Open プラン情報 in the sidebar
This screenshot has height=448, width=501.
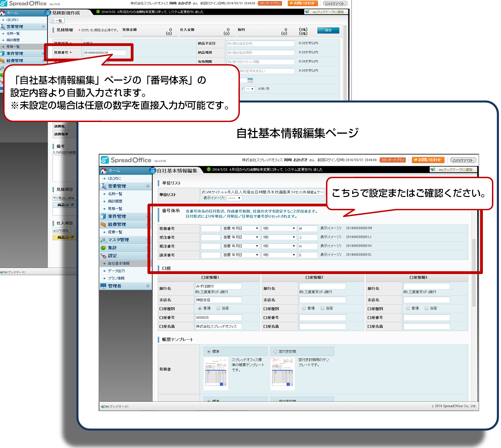pyautogui.click(x=116, y=278)
